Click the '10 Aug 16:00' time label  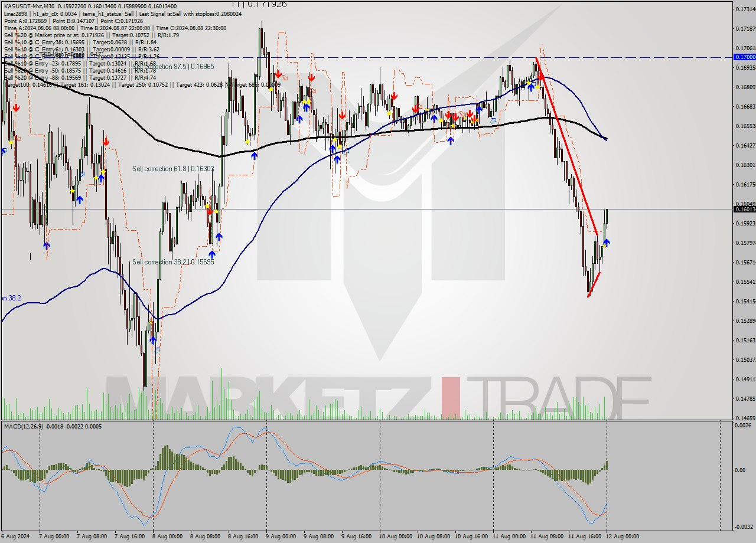pos(471,537)
